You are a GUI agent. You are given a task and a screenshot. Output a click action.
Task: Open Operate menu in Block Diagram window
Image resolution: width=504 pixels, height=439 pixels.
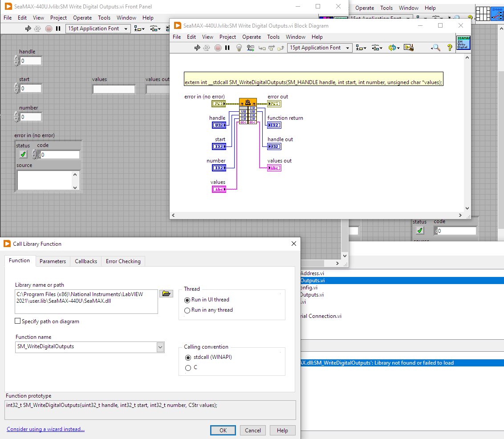coord(252,37)
